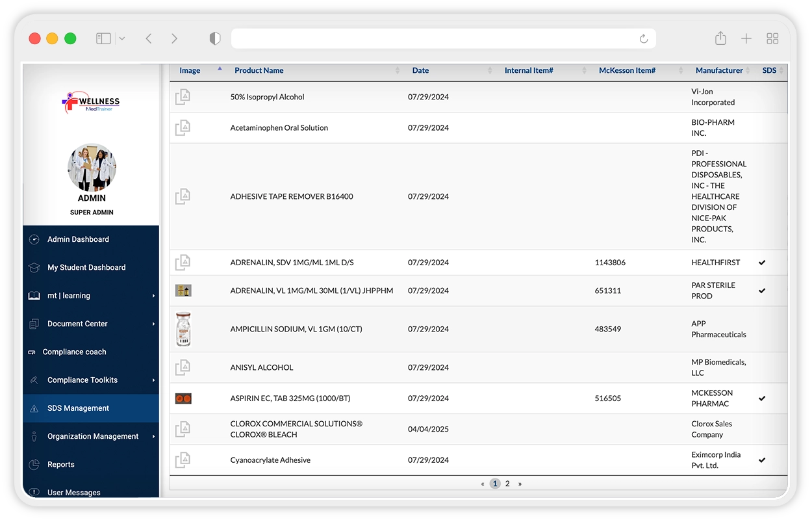The width and height of the screenshot is (812, 520).
Task: Click the SDS Management warning triangle icon
Action: click(34, 409)
